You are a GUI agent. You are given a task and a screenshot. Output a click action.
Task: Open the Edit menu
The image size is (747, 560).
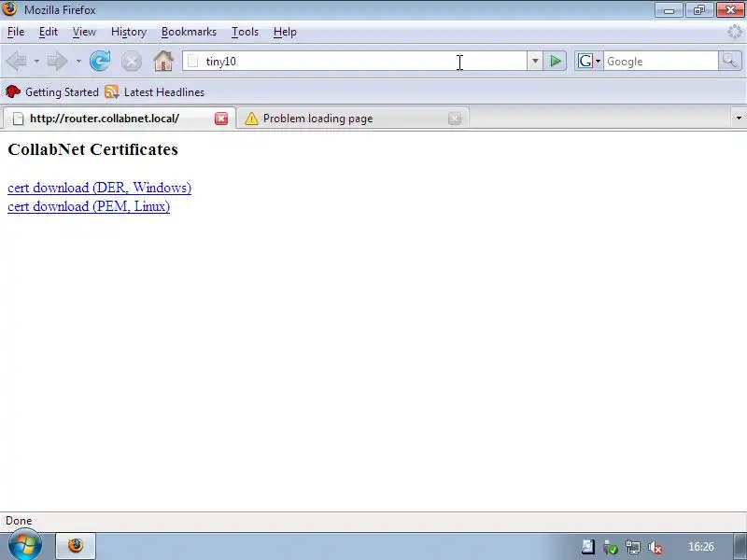pos(49,32)
